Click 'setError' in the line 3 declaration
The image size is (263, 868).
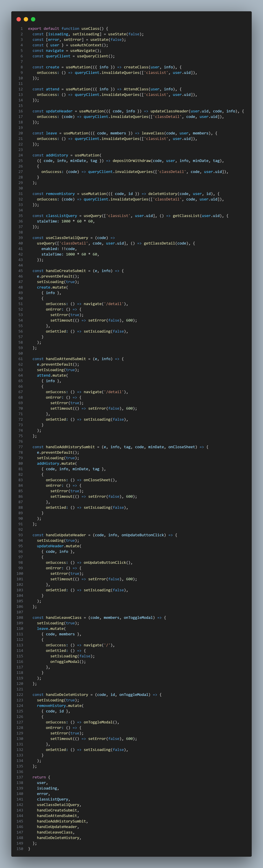(73, 39)
